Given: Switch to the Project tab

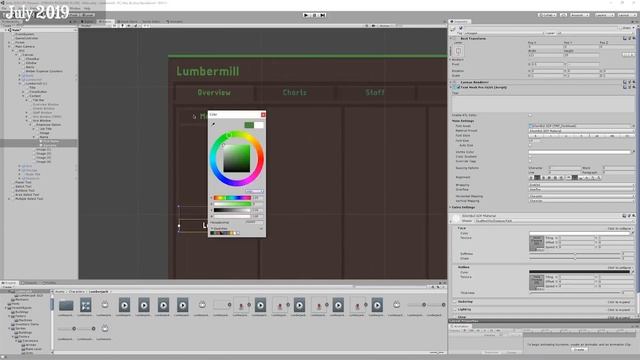Looking at the screenshot, I should pyautogui.click(x=9, y=282).
